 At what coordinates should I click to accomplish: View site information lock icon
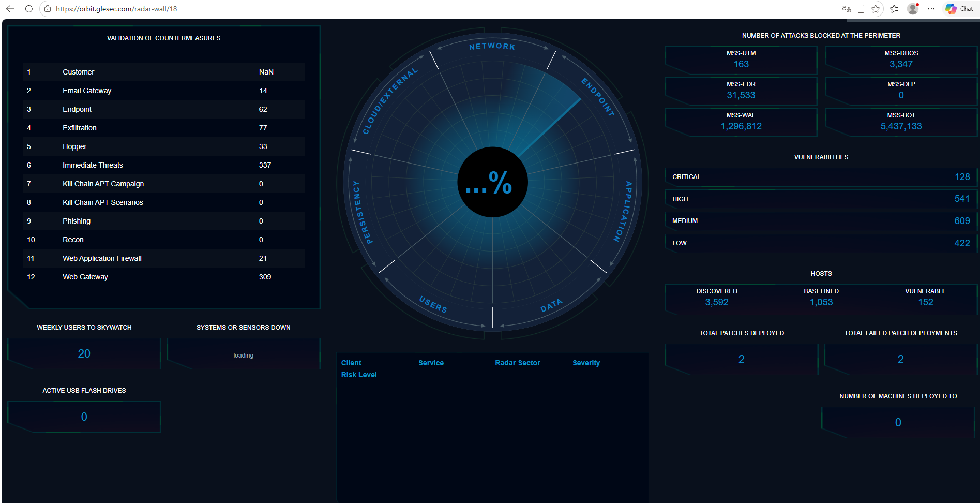coord(48,9)
